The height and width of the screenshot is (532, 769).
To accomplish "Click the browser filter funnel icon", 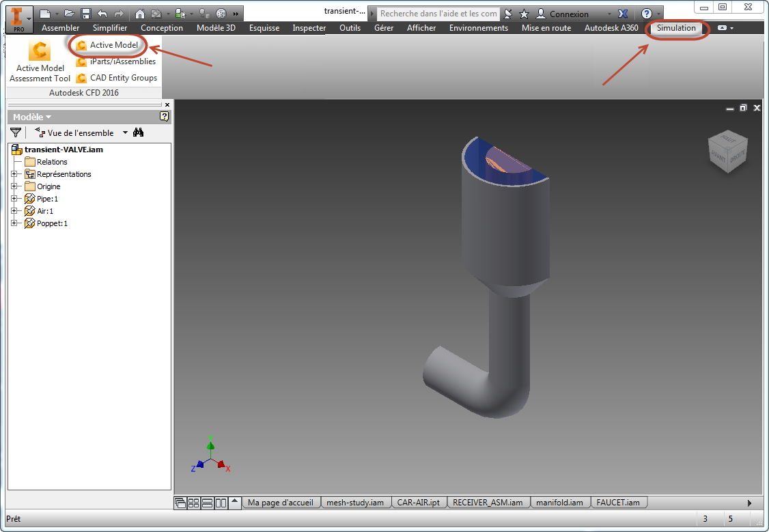I will (16, 132).
